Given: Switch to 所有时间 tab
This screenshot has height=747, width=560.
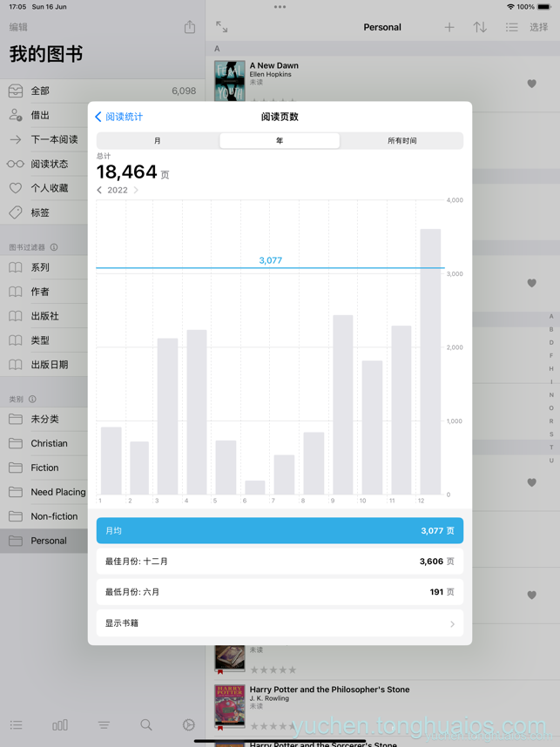Looking at the screenshot, I should coord(401,140).
